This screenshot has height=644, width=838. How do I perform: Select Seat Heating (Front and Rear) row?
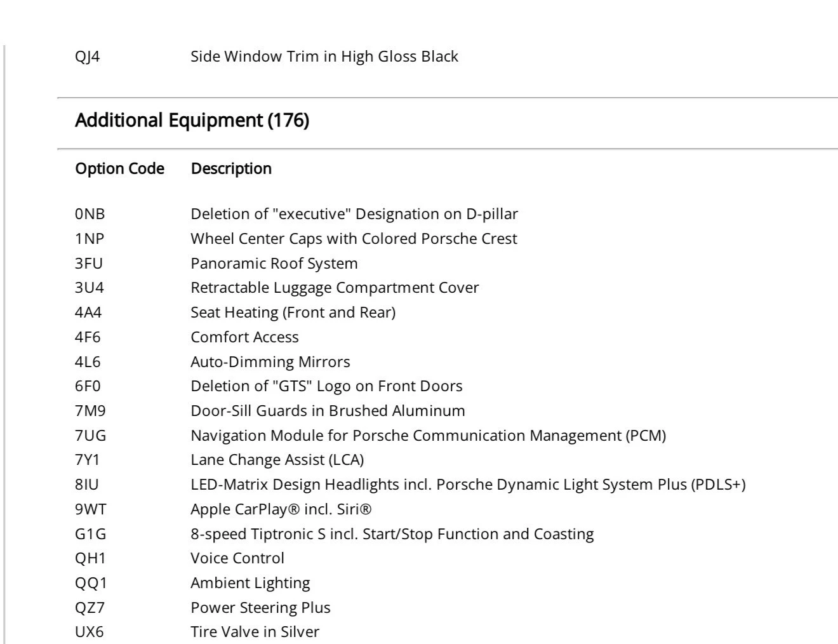click(x=293, y=312)
